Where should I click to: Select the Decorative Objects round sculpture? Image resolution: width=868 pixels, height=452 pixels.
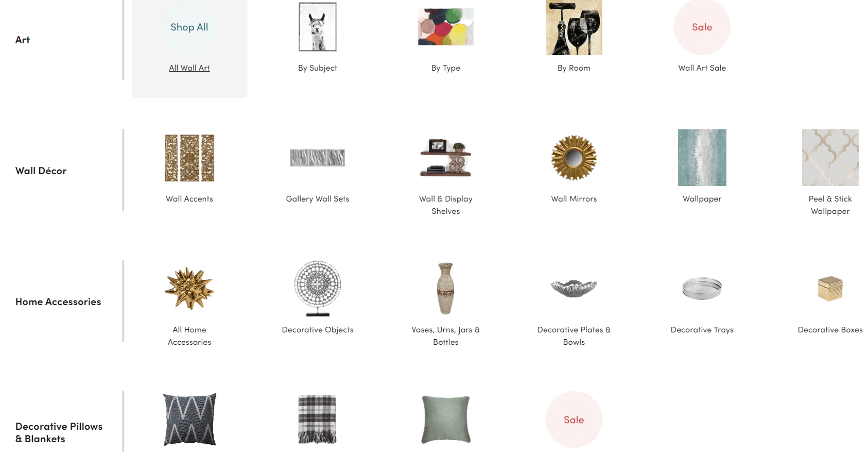pos(318,289)
